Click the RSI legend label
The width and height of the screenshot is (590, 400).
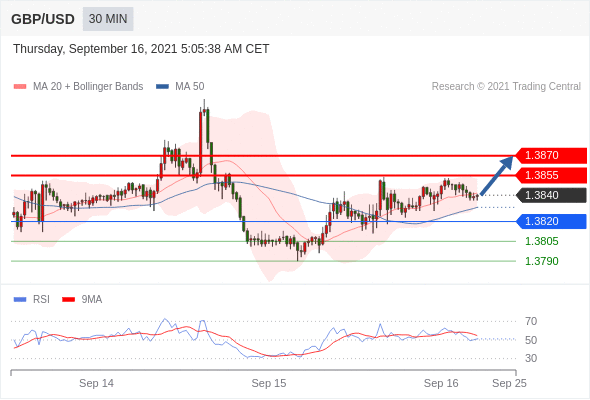(41, 300)
